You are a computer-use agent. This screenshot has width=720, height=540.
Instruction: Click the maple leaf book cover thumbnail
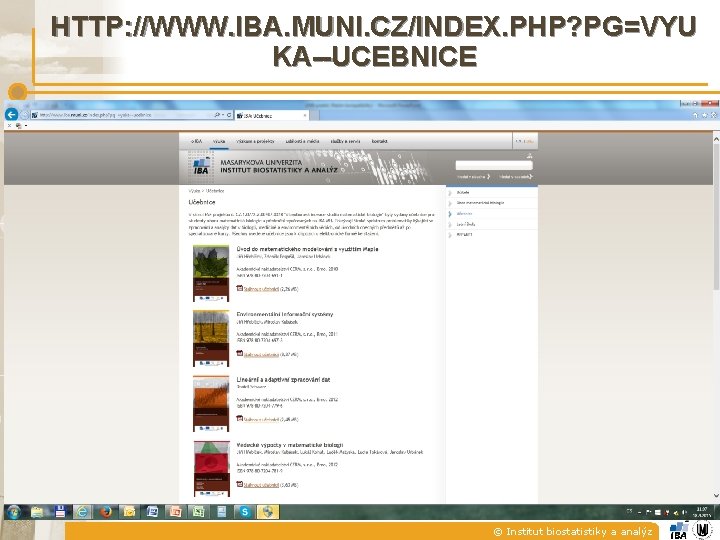211,273
